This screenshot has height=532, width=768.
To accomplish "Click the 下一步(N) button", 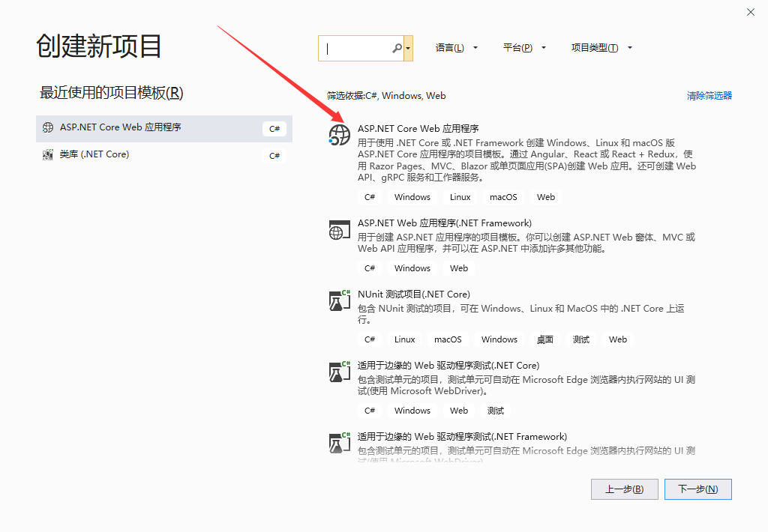I will tap(698, 489).
